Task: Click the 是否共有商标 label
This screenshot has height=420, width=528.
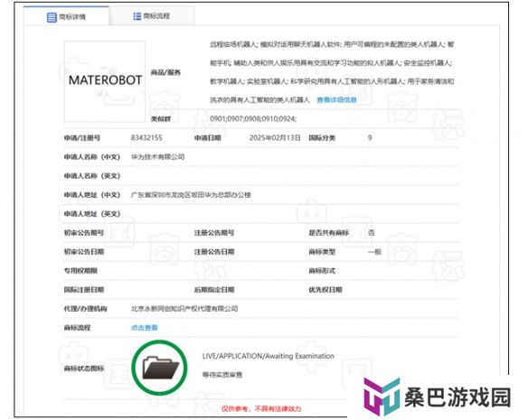Action: pos(329,232)
